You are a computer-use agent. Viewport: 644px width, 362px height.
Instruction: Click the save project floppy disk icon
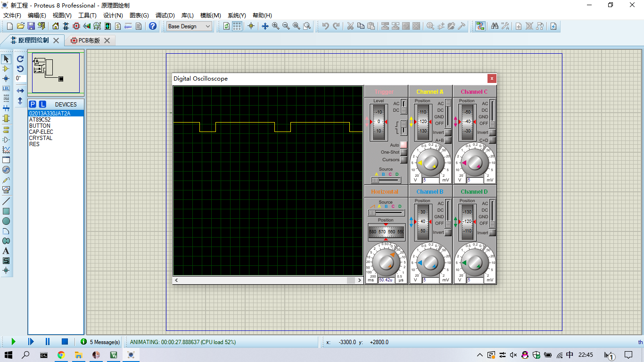click(x=31, y=26)
